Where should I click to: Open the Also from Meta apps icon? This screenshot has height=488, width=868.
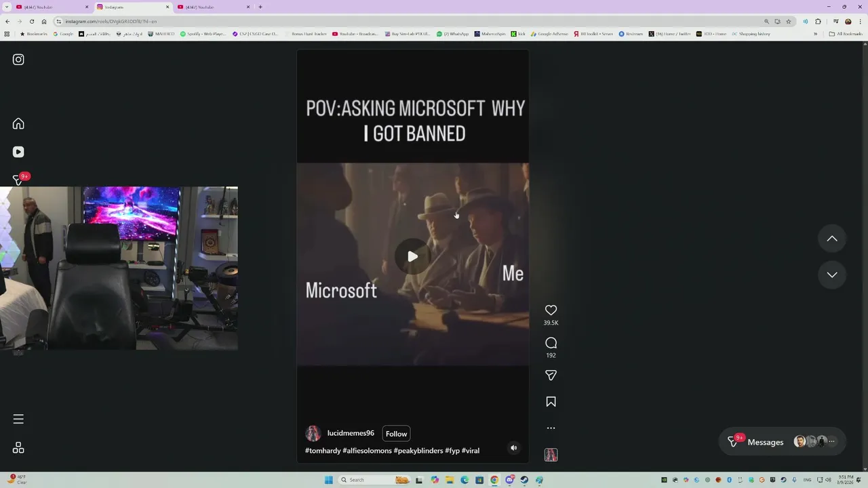click(18, 448)
